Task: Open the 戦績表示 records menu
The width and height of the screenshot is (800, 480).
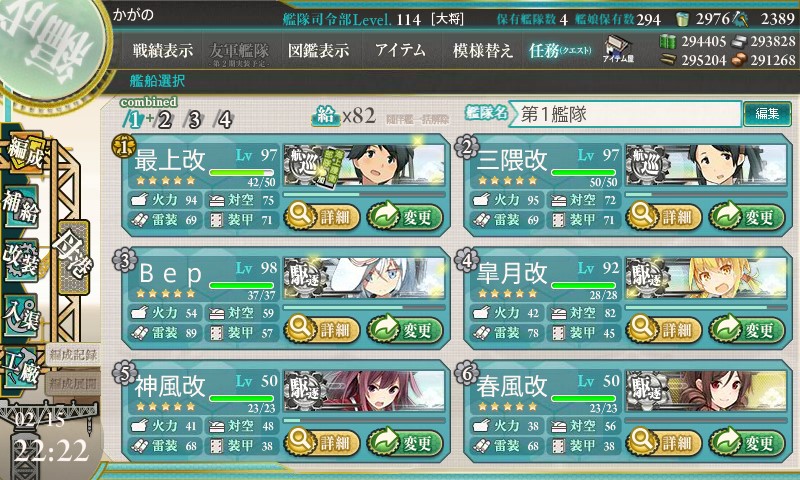Action: [163, 50]
